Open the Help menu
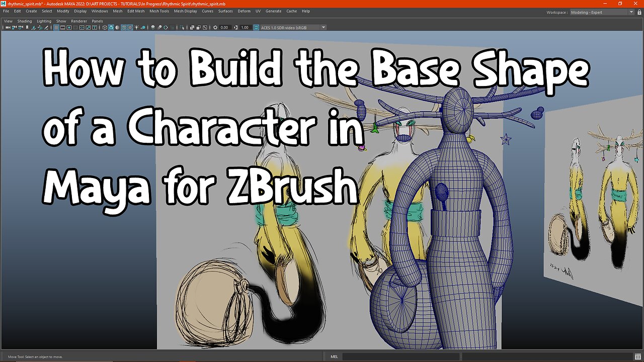 [306, 11]
